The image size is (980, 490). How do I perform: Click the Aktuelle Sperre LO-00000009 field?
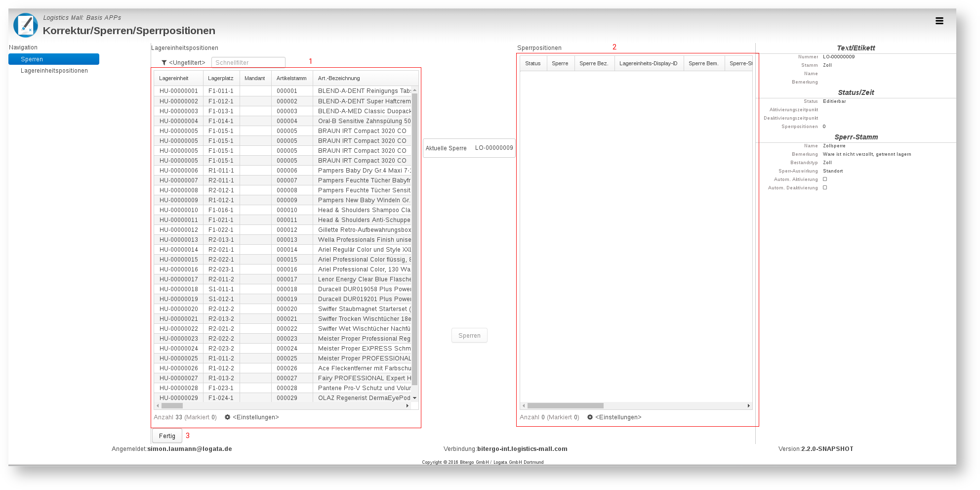pos(469,148)
